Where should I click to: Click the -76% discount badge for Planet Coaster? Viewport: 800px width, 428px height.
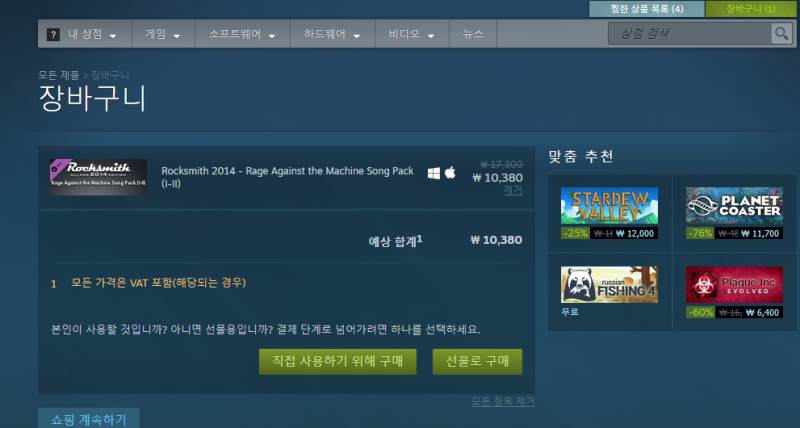coord(700,233)
